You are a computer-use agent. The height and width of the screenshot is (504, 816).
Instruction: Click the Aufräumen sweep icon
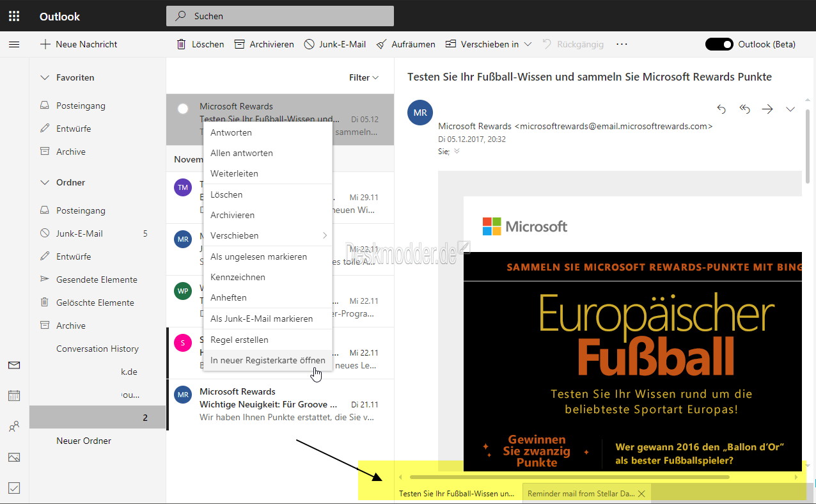tap(381, 44)
